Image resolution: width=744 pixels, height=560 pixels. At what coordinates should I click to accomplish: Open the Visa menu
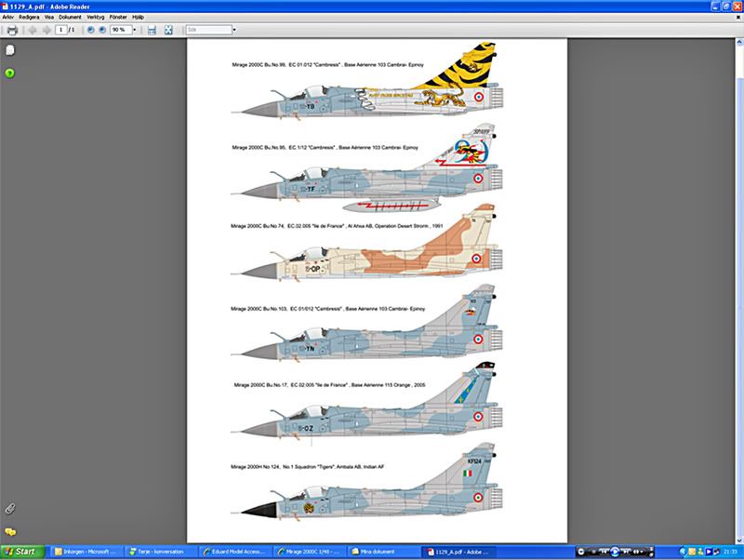49,17
